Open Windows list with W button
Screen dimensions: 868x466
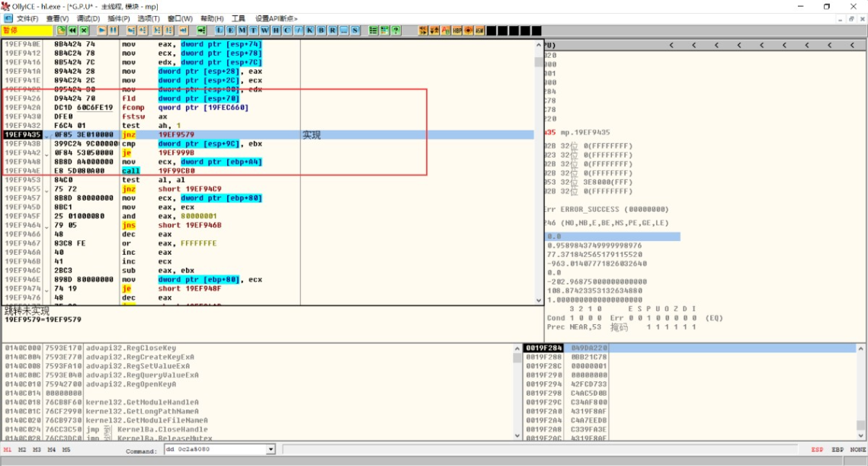click(264, 31)
